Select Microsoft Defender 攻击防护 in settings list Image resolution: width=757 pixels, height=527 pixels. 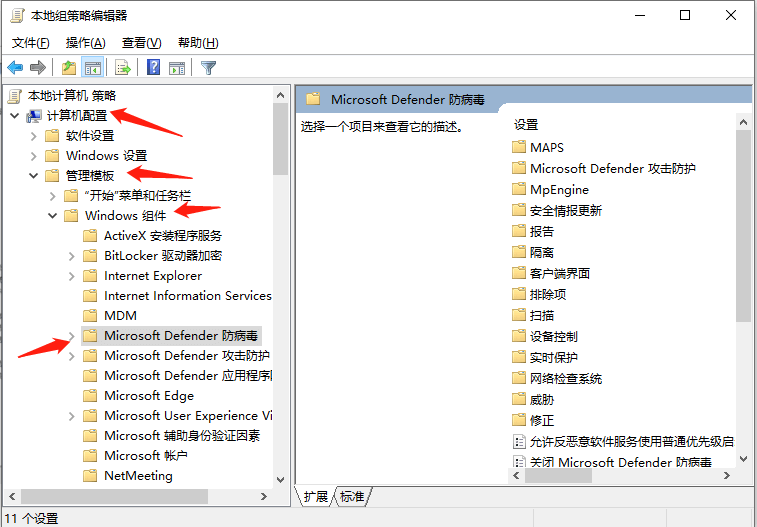click(x=613, y=168)
